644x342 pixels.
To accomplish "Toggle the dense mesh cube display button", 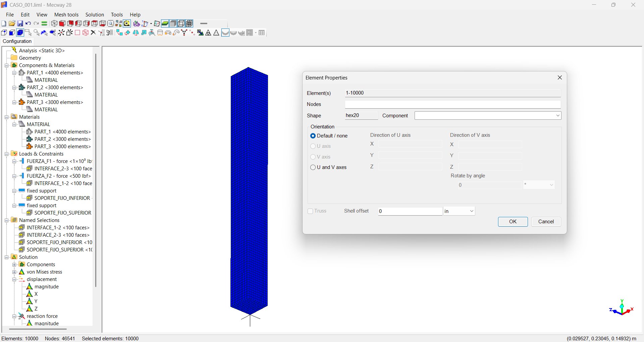I will click(189, 23).
